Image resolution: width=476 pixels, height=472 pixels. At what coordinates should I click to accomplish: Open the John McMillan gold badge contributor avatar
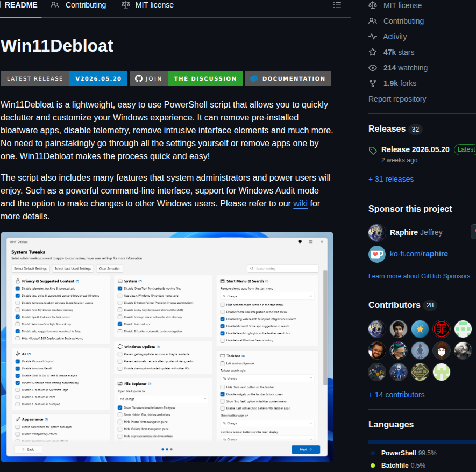coord(420,372)
